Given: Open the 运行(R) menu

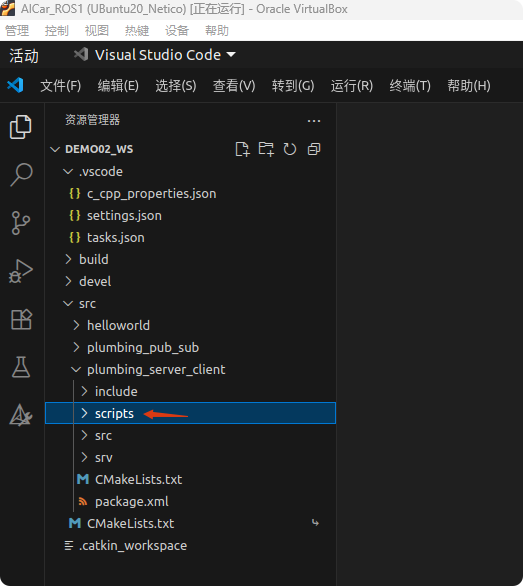Looking at the screenshot, I should [352, 86].
